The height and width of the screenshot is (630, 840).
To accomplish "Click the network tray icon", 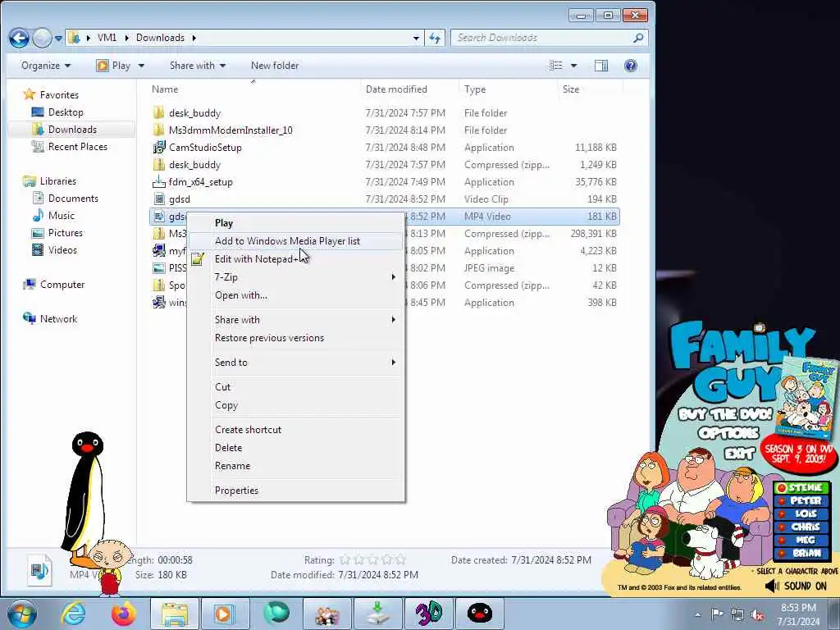I will [737, 615].
